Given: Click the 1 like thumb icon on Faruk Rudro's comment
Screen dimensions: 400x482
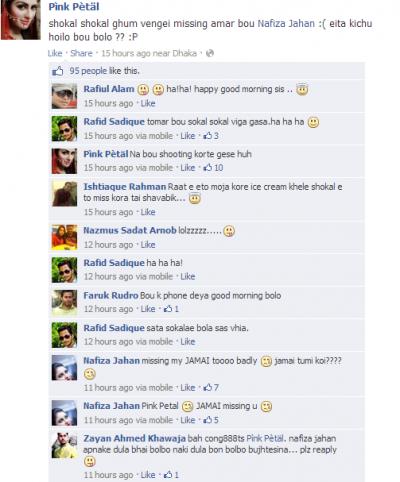Looking at the screenshot, I should tap(168, 309).
